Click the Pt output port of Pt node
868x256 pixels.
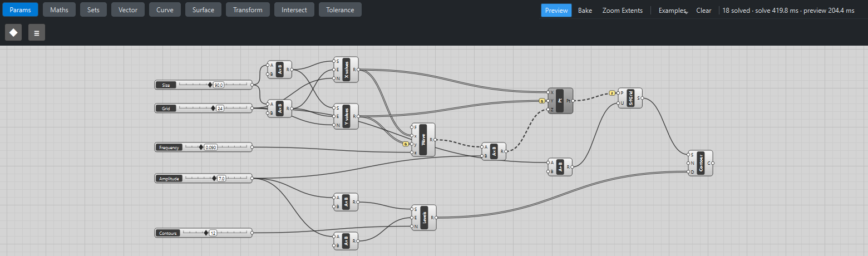click(x=573, y=101)
